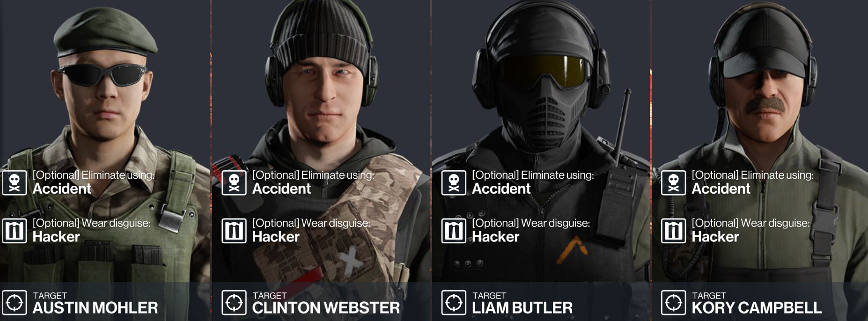Image resolution: width=868 pixels, height=321 pixels.
Task: Click the disguise suit icon for Kory Campbell
Action: point(673,231)
